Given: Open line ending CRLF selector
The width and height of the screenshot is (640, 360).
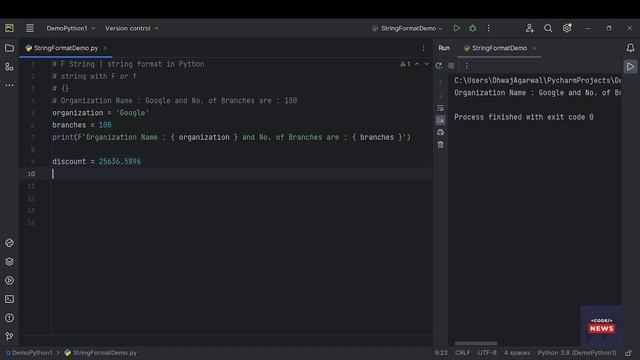Looking at the screenshot, I should [462, 353].
